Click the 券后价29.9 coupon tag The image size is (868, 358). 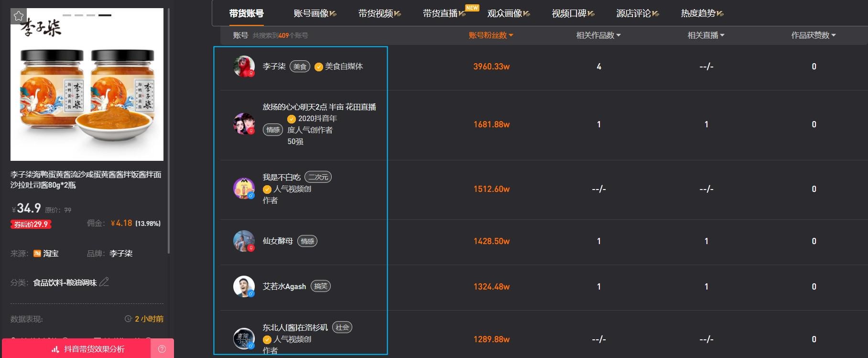coord(31,224)
